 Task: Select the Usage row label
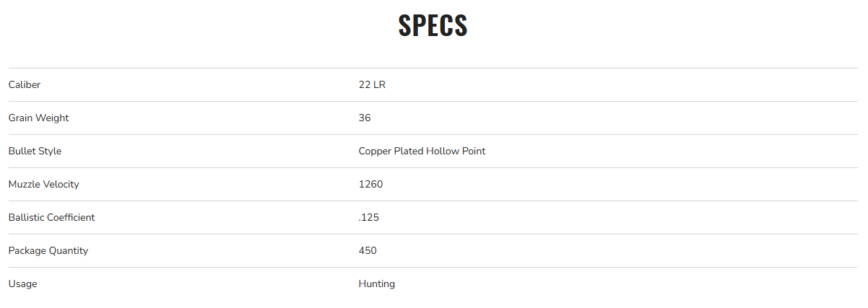pos(22,284)
